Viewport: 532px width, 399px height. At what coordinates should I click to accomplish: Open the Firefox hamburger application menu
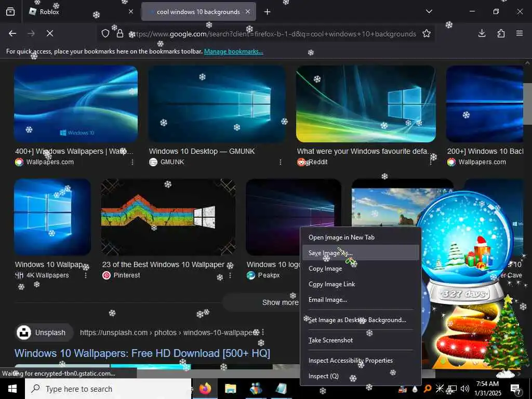[x=520, y=33]
